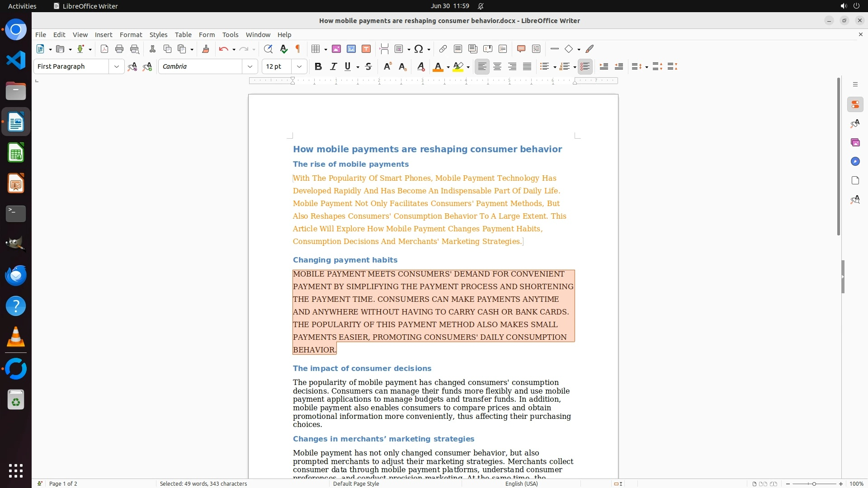Toggle Formatting Marks pilcrow button

click(x=298, y=49)
